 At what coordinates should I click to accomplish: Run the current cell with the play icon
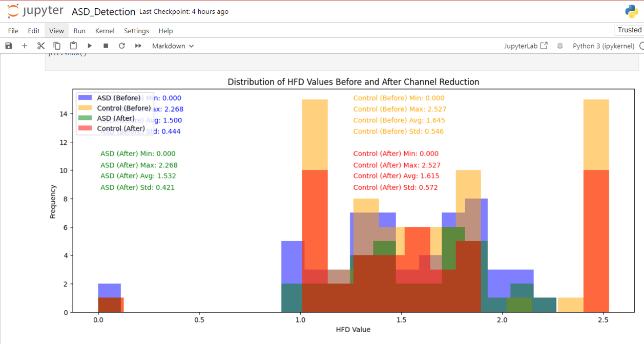(x=90, y=46)
